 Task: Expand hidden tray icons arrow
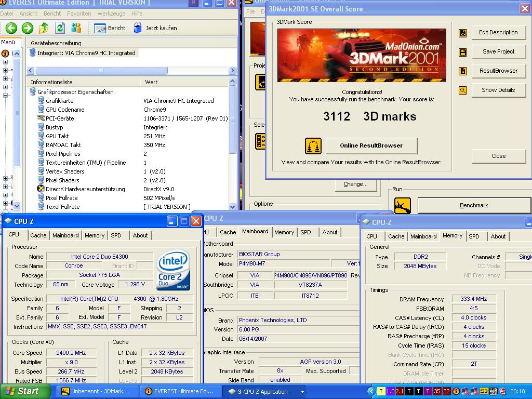click(x=371, y=392)
